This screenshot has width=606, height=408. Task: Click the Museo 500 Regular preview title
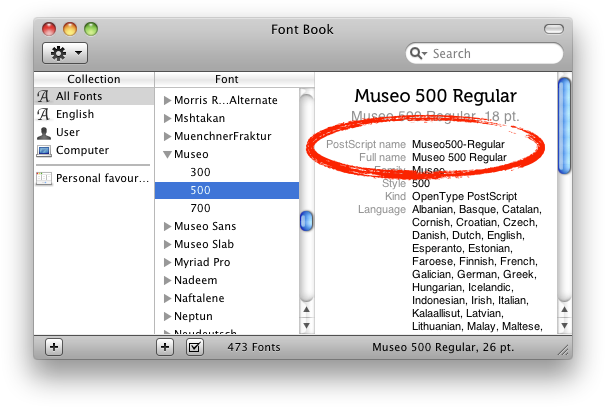tap(436, 96)
